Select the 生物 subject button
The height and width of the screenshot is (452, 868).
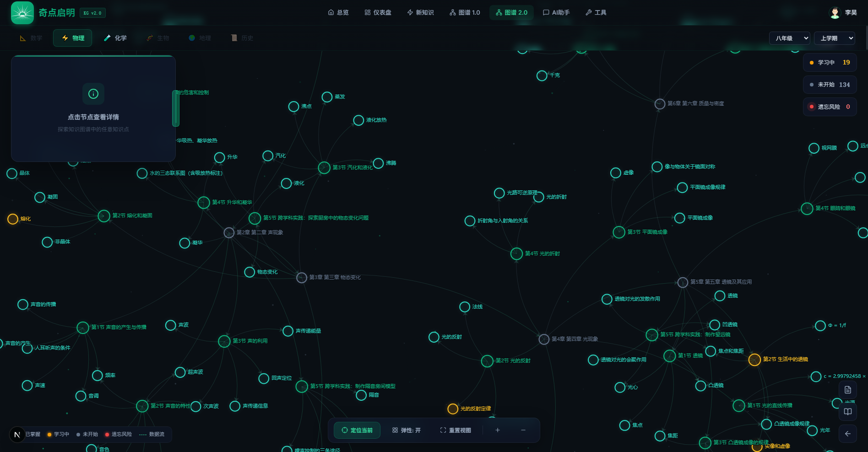click(157, 38)
